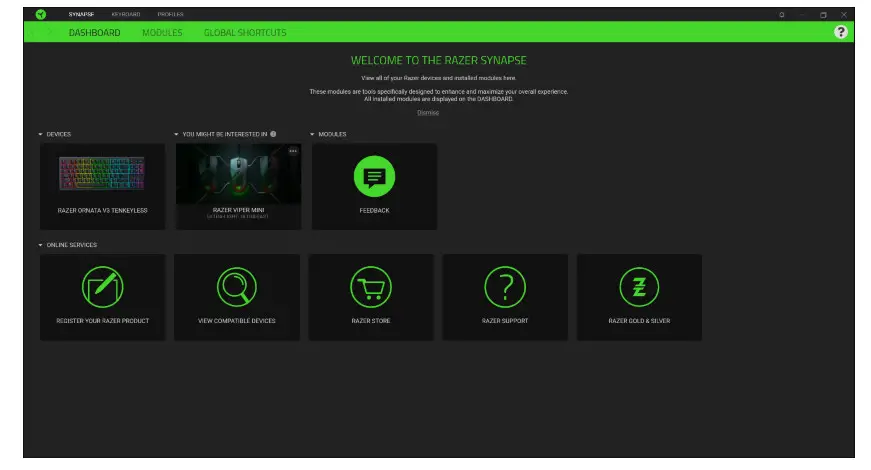Maximize the Synapse window
The width and height of the screenshot is (871, 470).
(823, 15)
